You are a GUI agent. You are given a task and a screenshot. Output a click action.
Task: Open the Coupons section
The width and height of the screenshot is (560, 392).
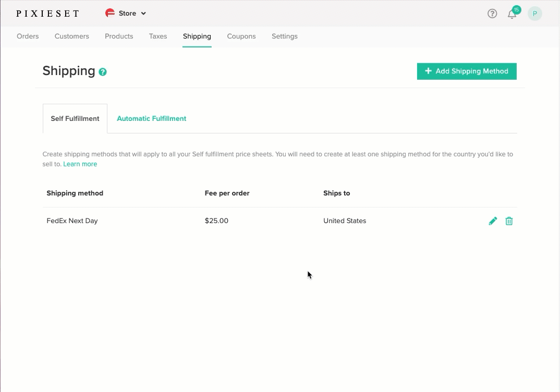(x=241, y=36)
